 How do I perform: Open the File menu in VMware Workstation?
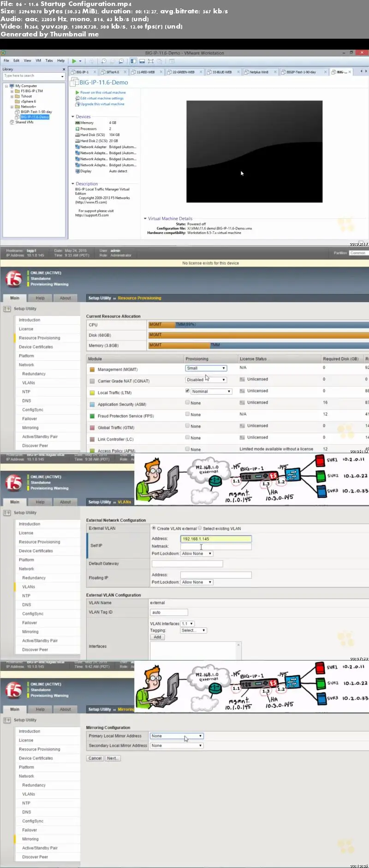(6, 61)
